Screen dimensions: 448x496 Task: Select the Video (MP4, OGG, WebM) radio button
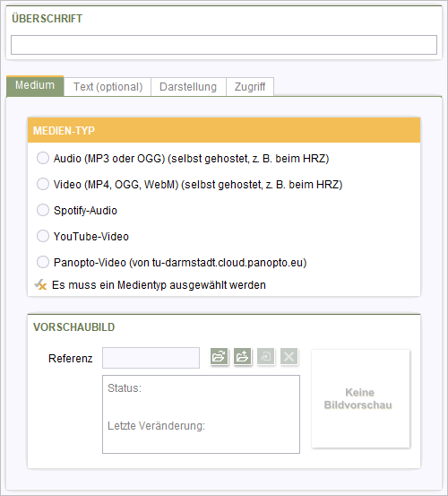pyautogui.click(x=43, y=184)
